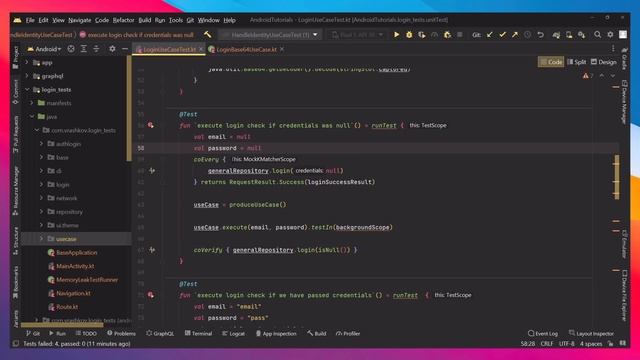This screenshot has height=360, width=640.
Task: Switch editor to Design view
Action: click(604, 62)
